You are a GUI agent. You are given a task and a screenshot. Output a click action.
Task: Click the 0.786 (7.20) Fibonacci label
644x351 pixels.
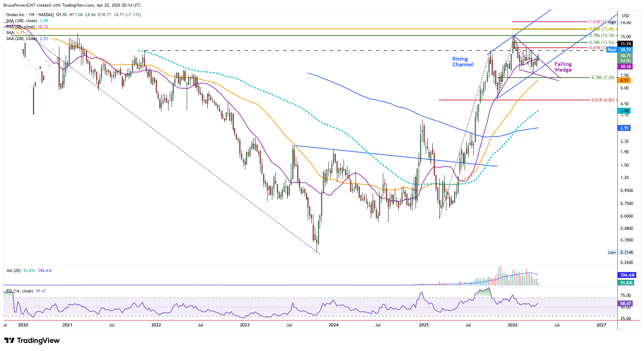pos(603,78)
